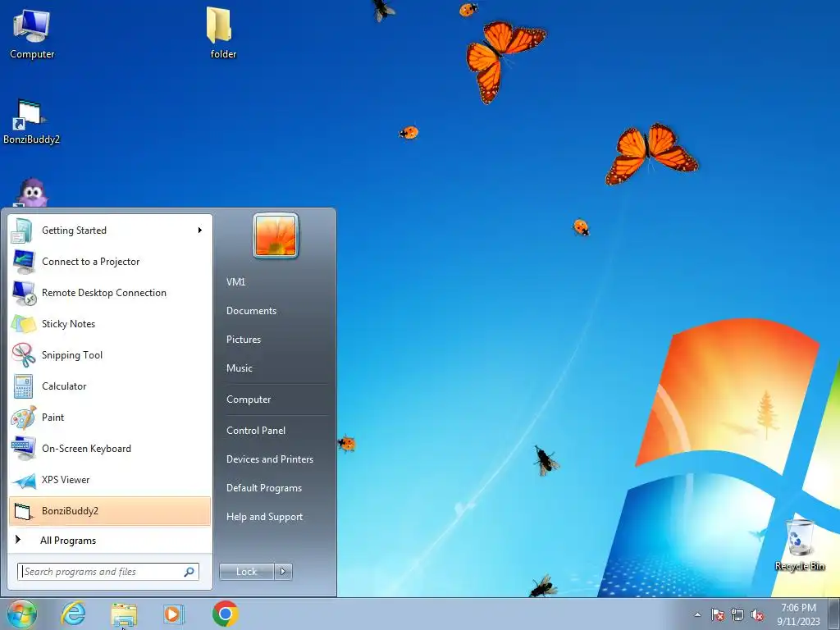Click the Connect to a Projector icon

pos(23,262)
